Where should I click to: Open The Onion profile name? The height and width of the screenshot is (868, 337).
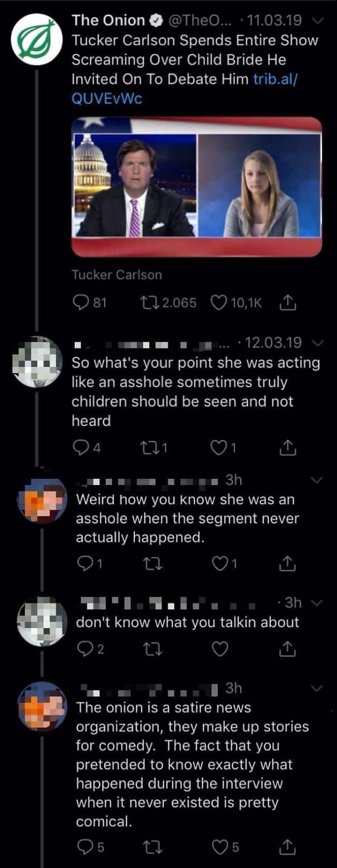109,21
